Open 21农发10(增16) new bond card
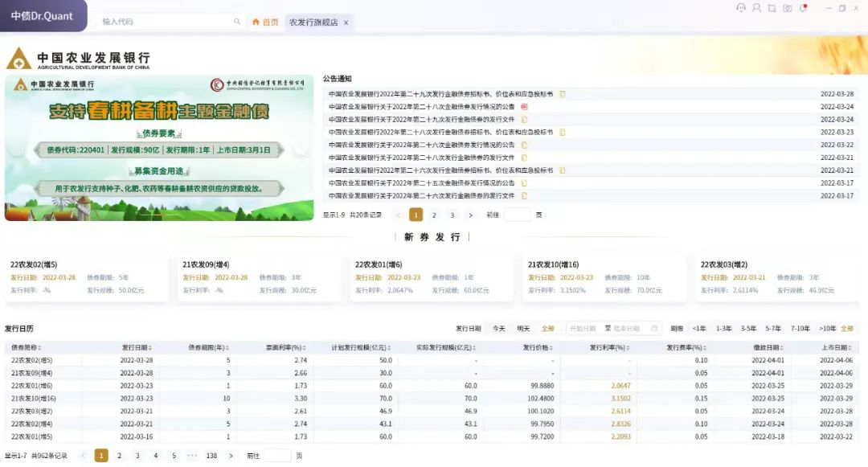This screenshot has height=467, width=868. coord(604,278)
